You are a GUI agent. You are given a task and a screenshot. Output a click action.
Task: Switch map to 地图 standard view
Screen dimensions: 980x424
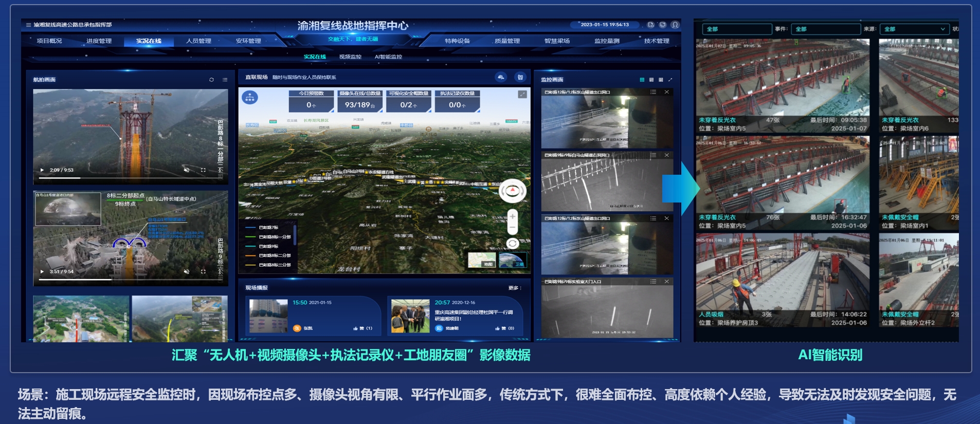pos(482,260)
